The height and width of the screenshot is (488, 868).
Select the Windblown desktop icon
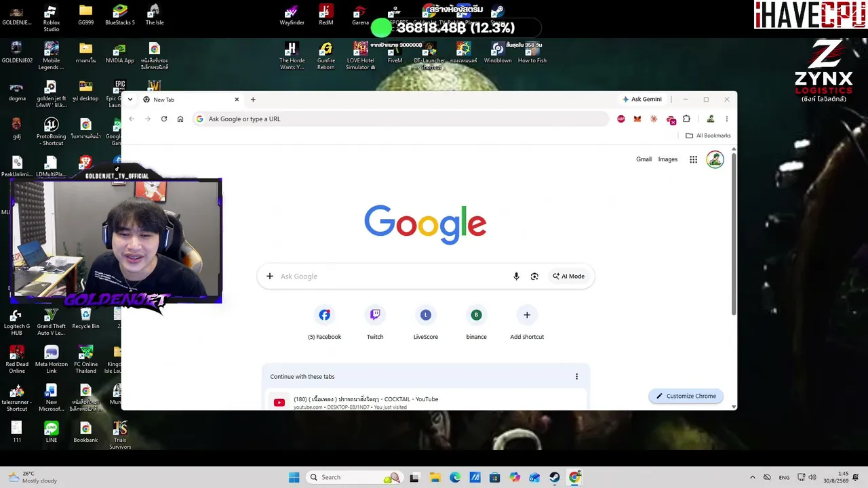(498, 54)
